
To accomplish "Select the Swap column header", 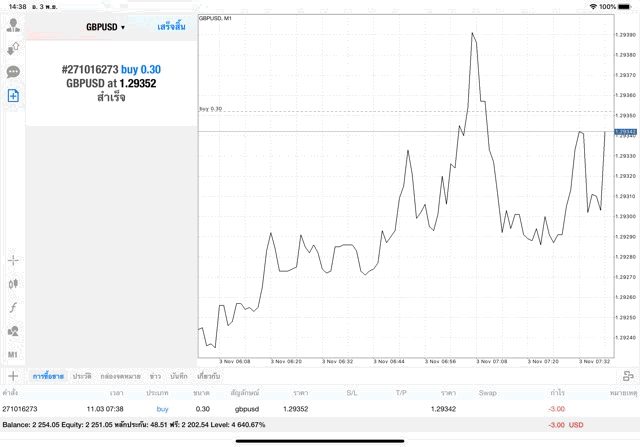I will (x=487, y=393).
